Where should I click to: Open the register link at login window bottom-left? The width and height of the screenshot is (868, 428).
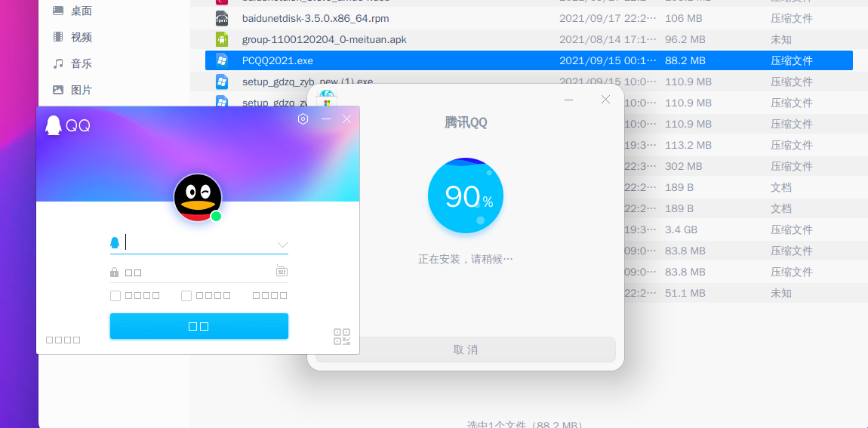click(63, 340)
